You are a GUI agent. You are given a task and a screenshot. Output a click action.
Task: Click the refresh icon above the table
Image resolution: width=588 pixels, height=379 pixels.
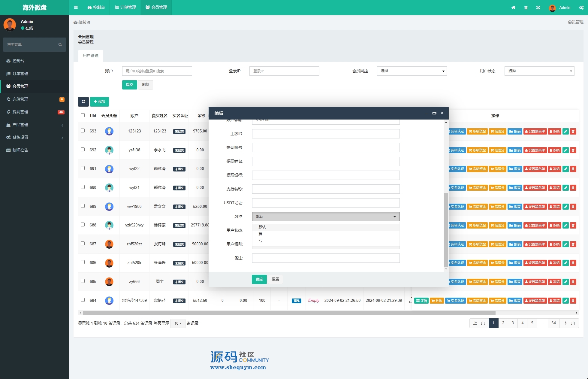coord(83,102)
